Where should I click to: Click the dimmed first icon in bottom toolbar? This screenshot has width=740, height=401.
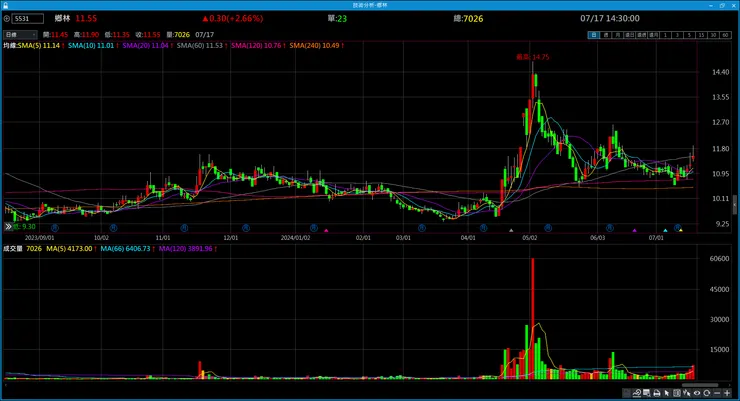click(x=627, y=393)
